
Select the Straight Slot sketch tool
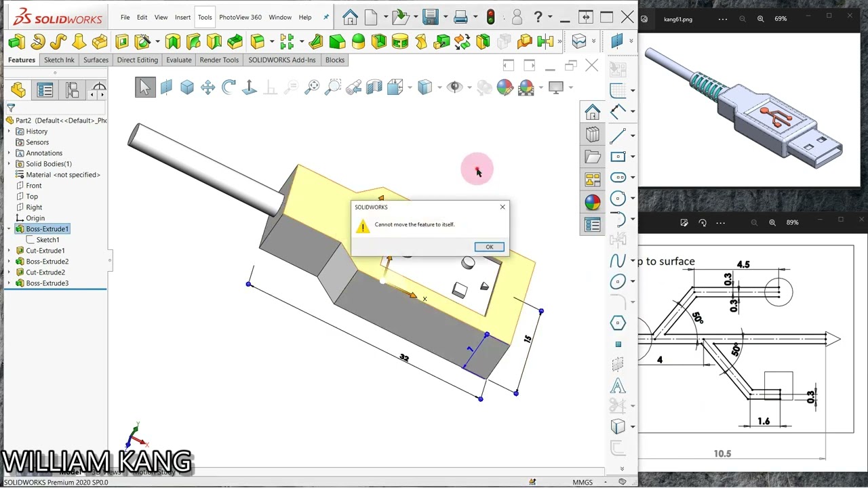617,178
